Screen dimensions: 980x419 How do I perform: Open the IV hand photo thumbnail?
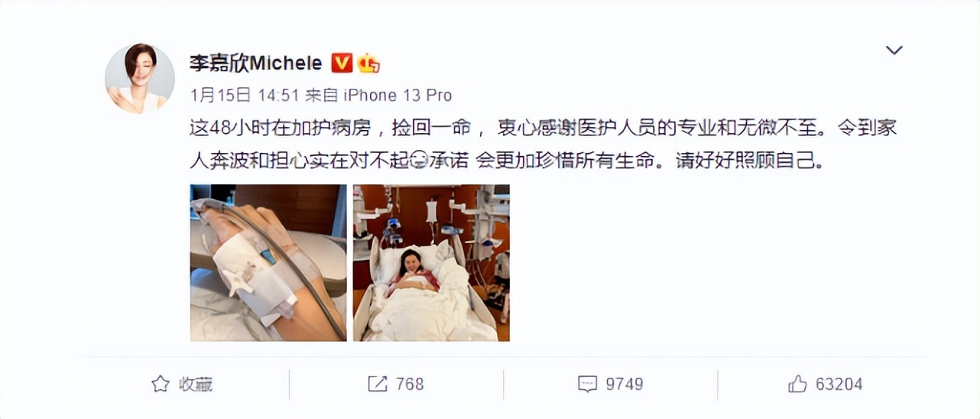[268, 262]
